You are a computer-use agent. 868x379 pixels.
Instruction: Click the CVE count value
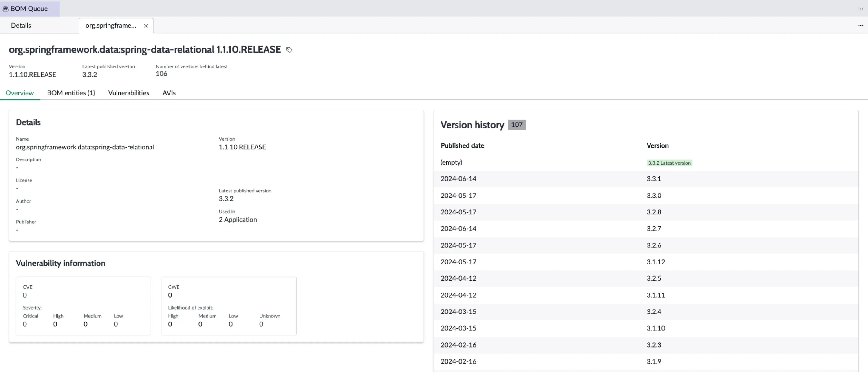[25, 295]
